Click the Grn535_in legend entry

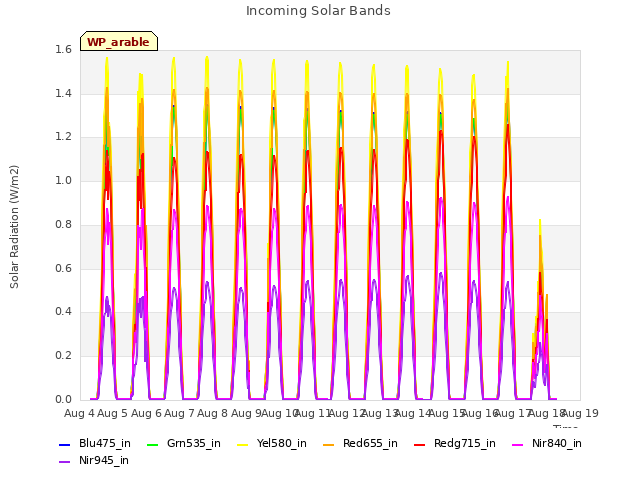pos(184,444)
